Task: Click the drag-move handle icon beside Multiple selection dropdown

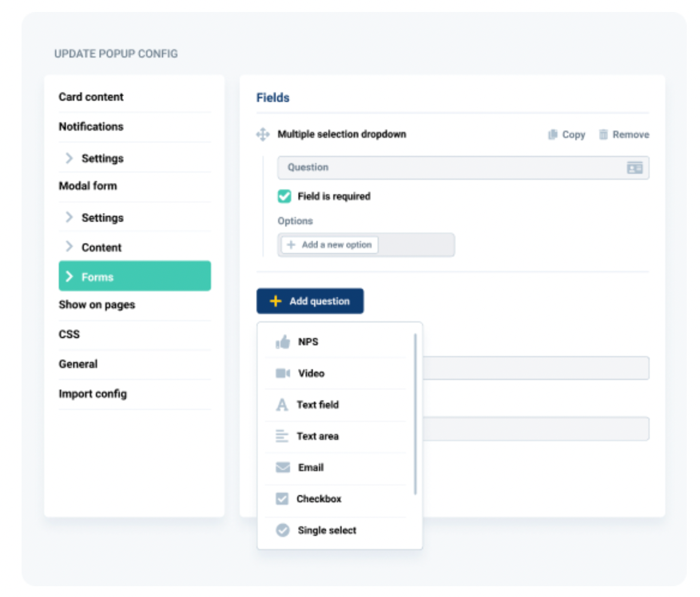Action: [262, 134]
